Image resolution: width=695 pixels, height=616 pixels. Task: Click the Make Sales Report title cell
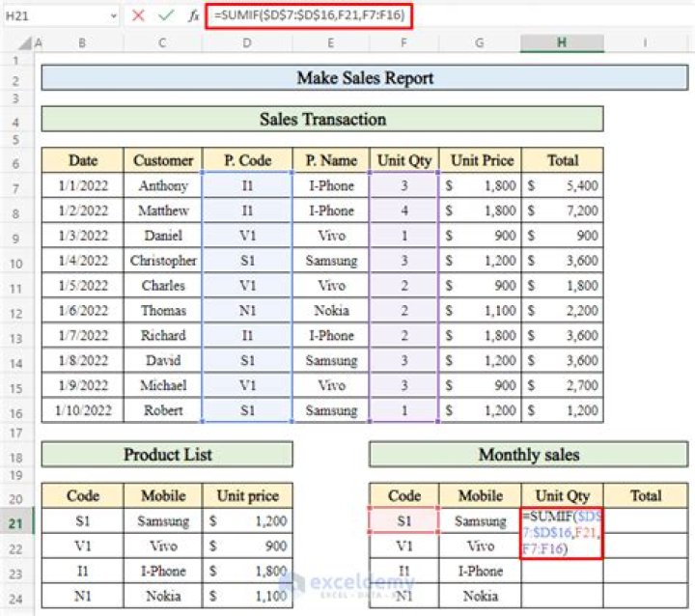coord(365,78)
